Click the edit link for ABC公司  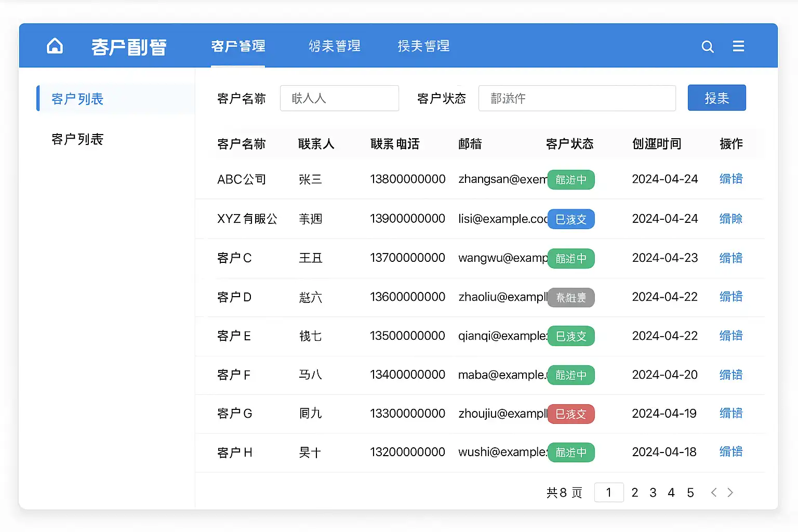[730, 179]
